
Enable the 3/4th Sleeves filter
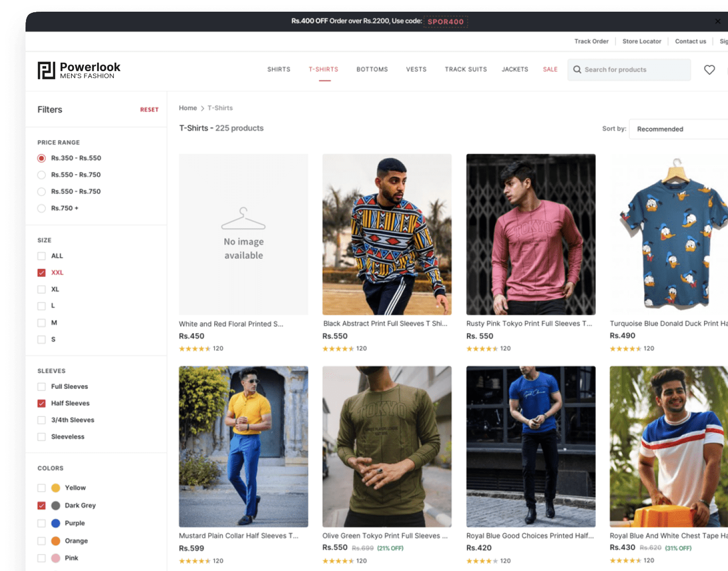[41, 420]
